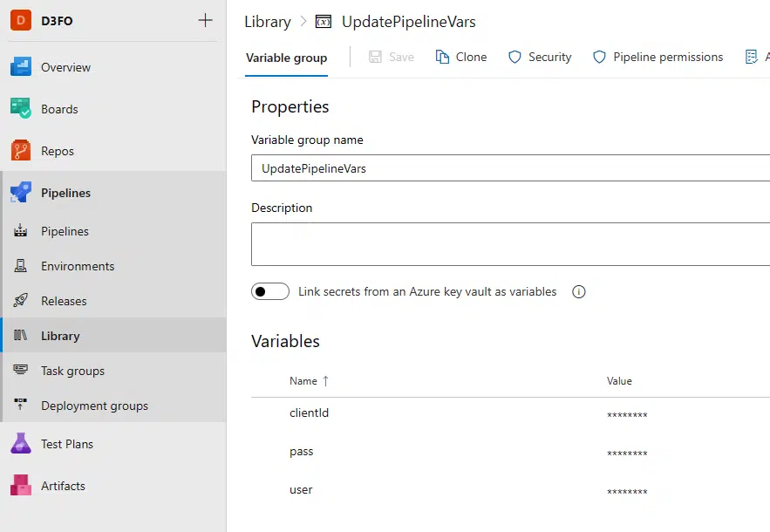
Task: Select the pass variable name
Action: (302, 452)
